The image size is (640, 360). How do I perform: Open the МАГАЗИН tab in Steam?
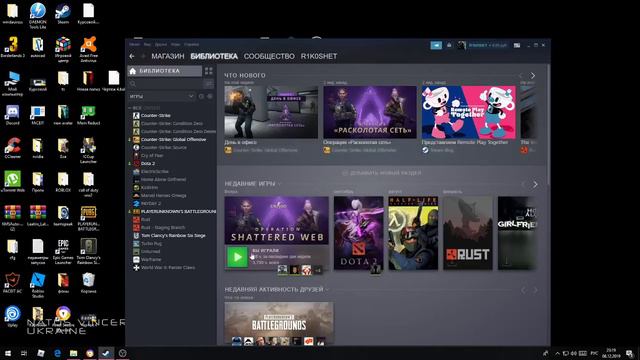point(168,56)
